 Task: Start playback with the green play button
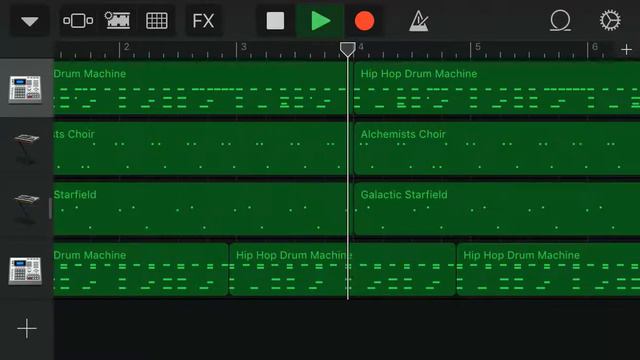click(320, 21)
